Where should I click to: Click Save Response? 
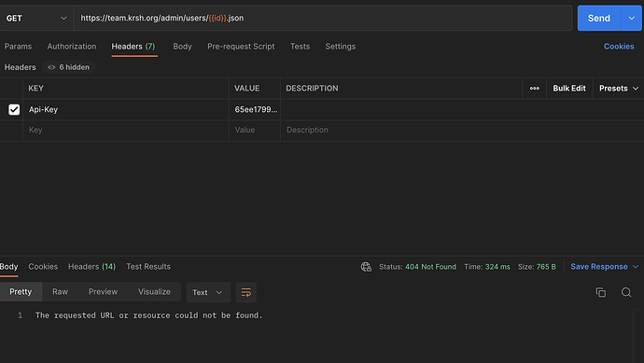pos(599,267)
